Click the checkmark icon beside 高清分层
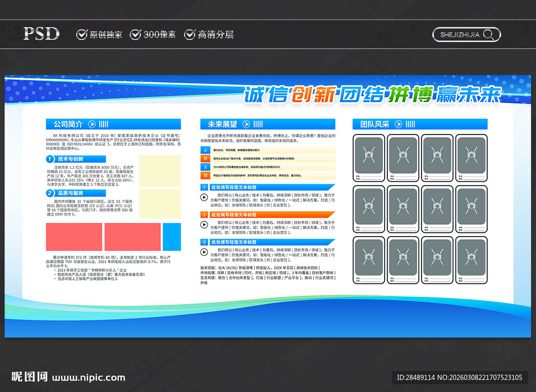The image size is (536, 392). [189, 35]
